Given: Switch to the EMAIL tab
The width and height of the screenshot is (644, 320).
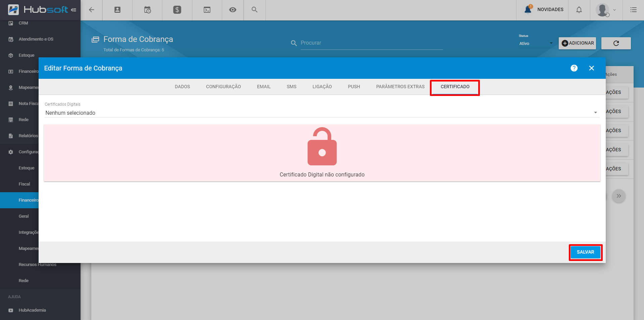Looking at the screenshot, I should click(263, 87).
